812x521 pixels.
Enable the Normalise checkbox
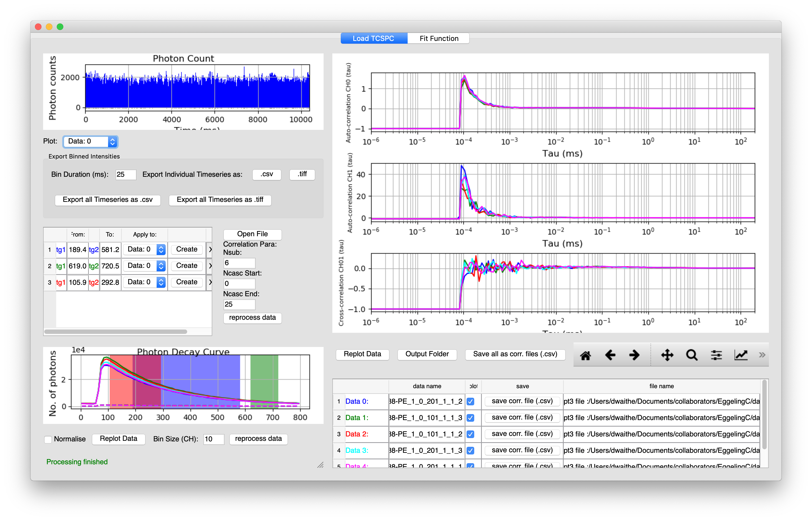click(48, 439)
